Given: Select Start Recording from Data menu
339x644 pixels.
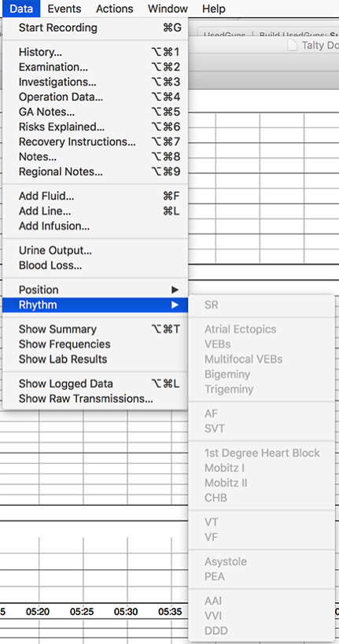Looking at the screenshot, I should 95,28.
